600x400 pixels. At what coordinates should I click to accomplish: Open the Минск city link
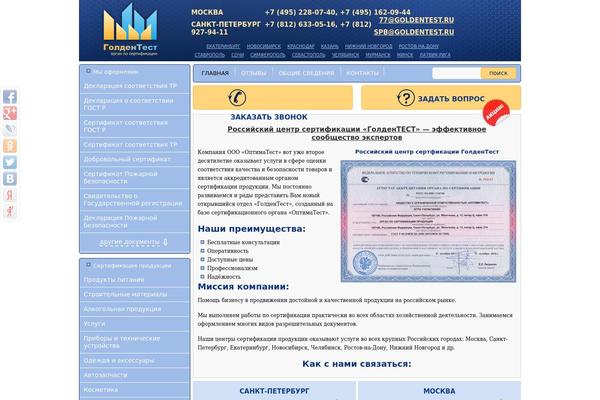click(405, 55)
